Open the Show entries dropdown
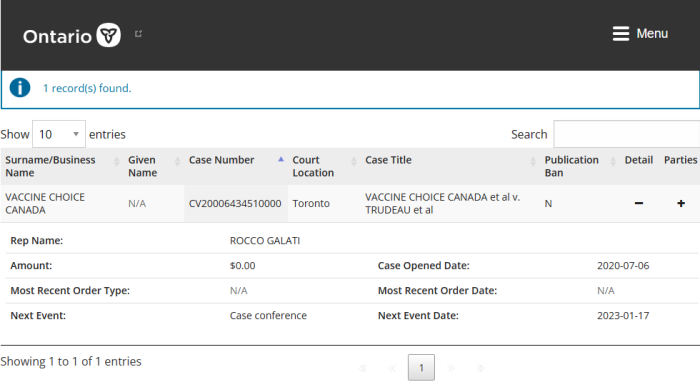This screenshot has height=387, width=700. (x=59, y=134)
